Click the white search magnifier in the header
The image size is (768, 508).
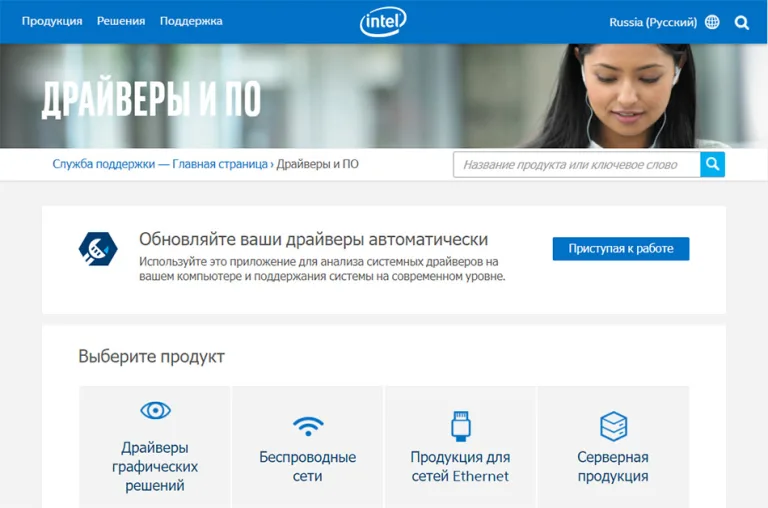click(742, 23)
